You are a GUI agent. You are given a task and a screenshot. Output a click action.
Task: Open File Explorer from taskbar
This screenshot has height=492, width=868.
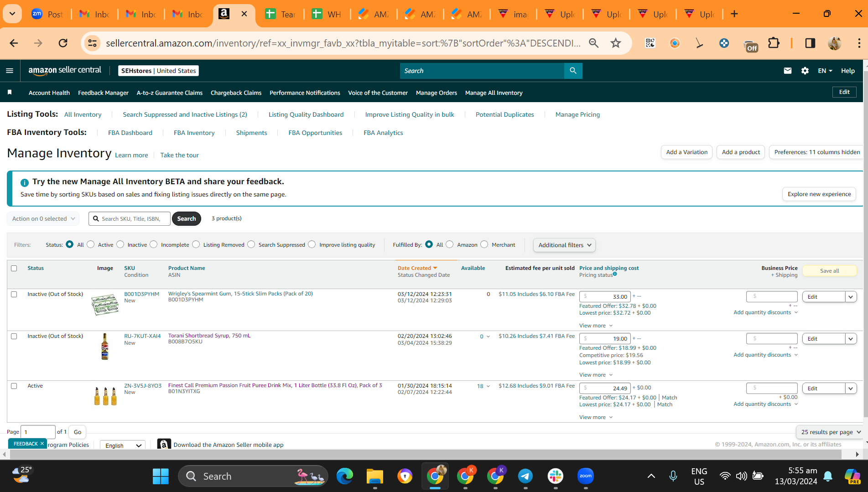(x=375, y=476)
